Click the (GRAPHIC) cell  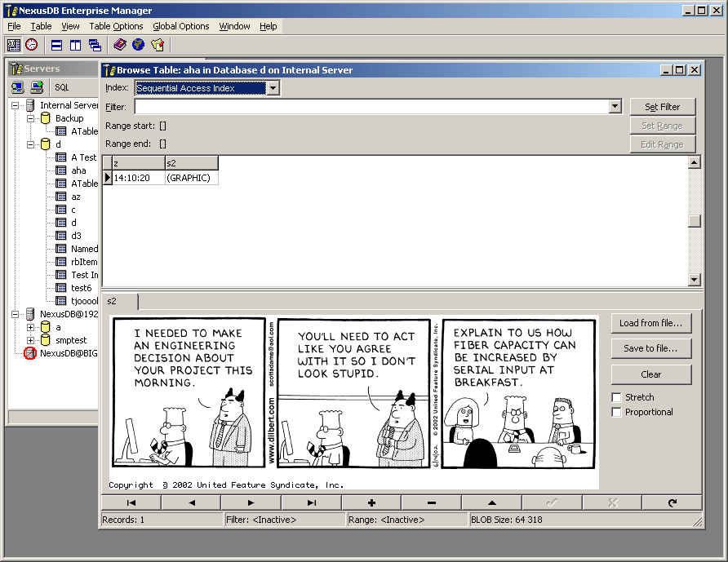191,178
